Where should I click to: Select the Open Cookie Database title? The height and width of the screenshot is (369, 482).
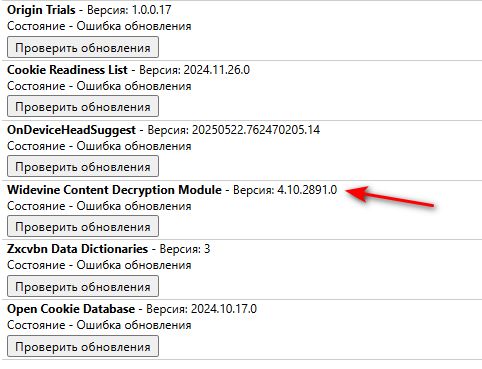(x=71, y=309)
